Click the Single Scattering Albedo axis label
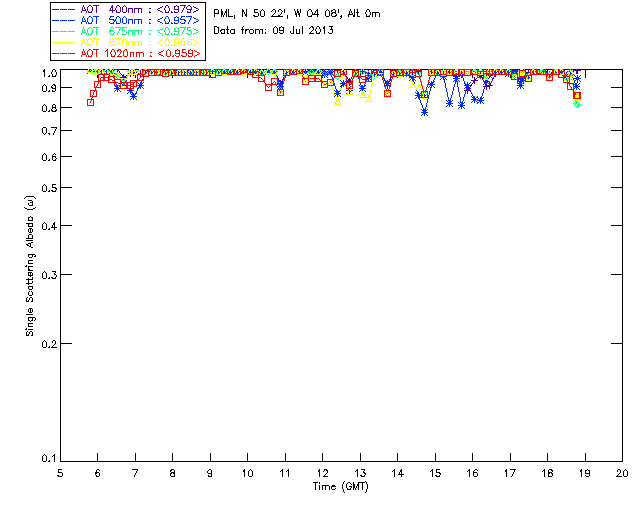Viewport: 640px width, 512px height. [x=30, y=266]
